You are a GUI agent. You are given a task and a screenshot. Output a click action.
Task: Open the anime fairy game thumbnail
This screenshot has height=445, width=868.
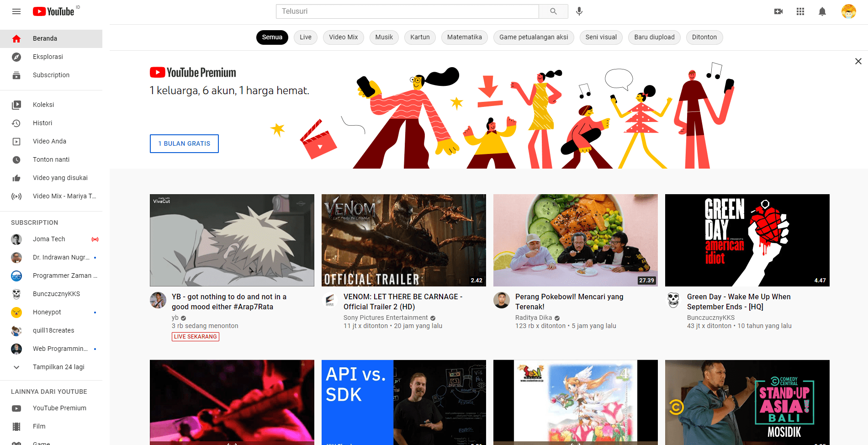[x=576, y=403]
